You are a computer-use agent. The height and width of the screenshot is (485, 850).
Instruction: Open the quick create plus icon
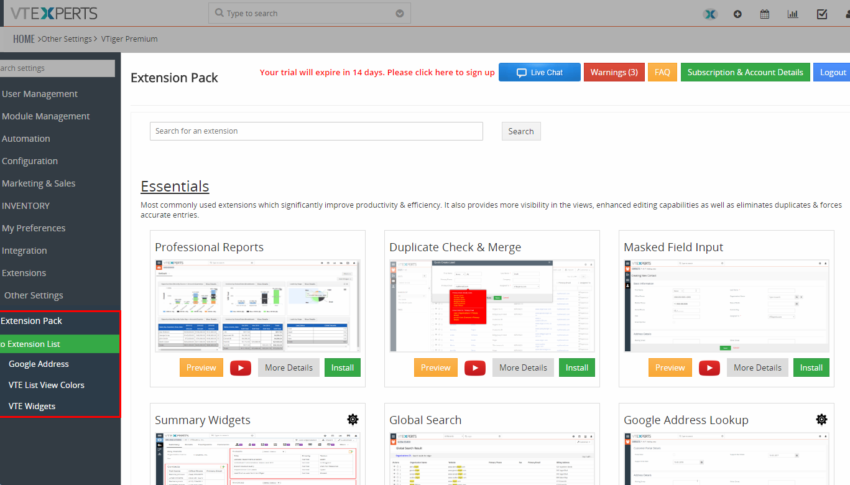pyautogui.click(x=737, y=14)
